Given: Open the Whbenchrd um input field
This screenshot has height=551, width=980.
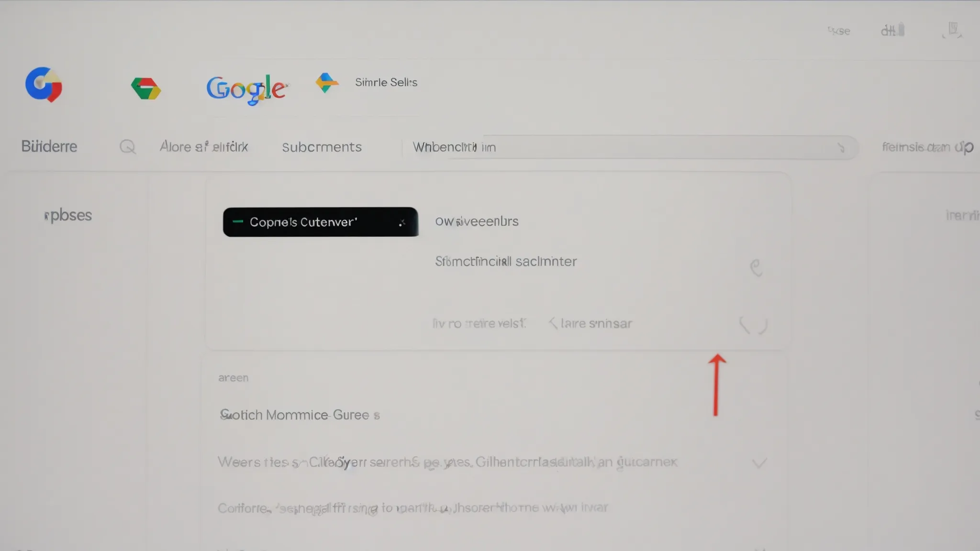Looking at the screenshot, I should [x=626, y=147].
